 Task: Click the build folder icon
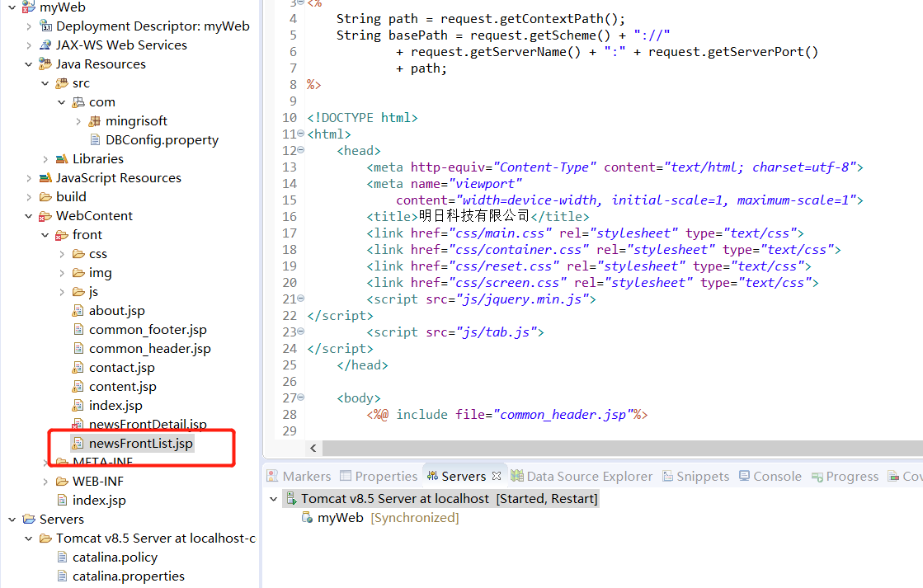tap(45, 196)
